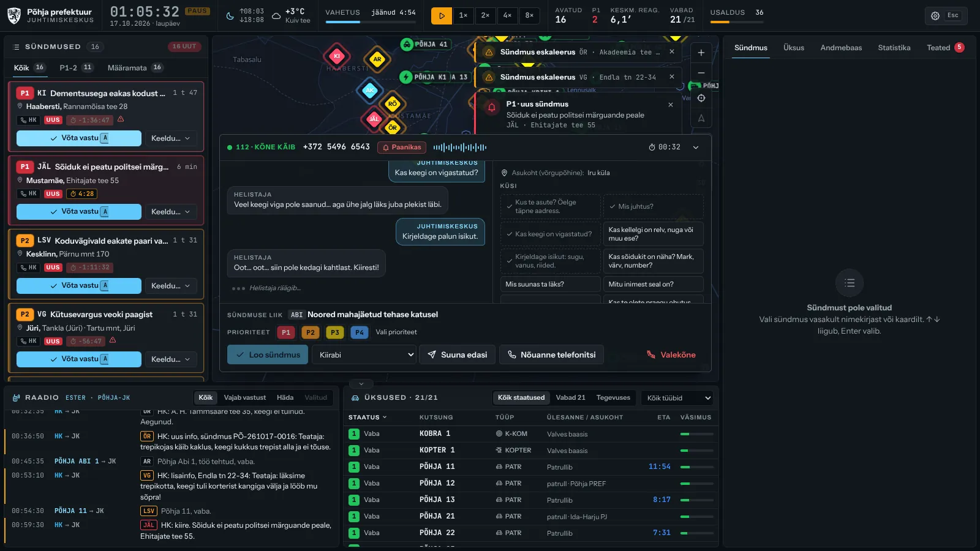Set simulation speed to 4×
Screen dimensions: 980x551
[507, 15]
